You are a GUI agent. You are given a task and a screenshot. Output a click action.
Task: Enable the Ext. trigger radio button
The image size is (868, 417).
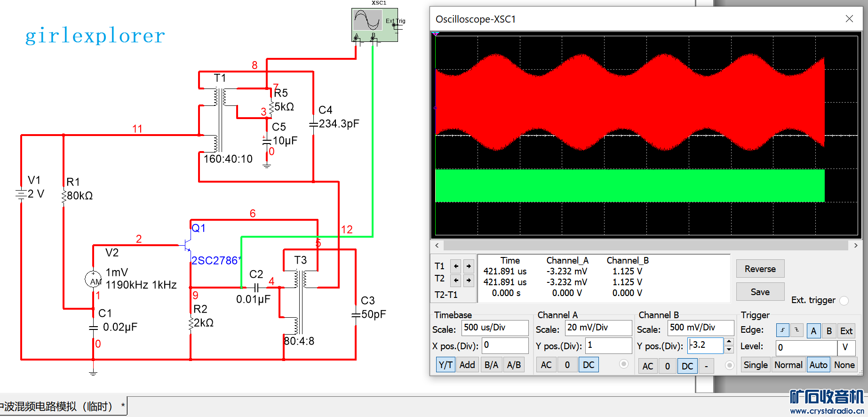[844, 300]
